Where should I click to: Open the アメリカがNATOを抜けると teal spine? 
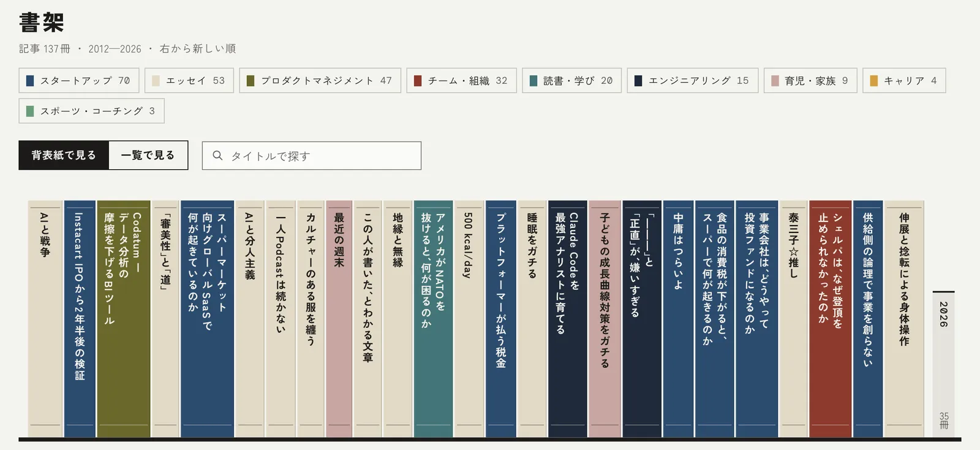click(x=433, y=319)
